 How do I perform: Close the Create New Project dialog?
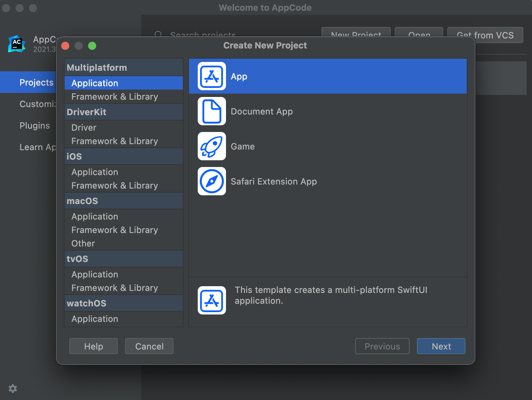coord(65,46)
